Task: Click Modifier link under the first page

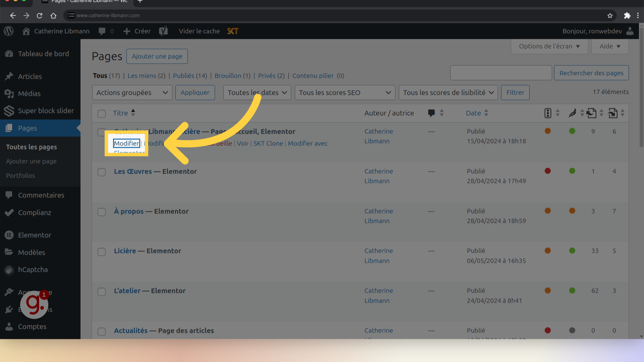Action: point(126,143)
